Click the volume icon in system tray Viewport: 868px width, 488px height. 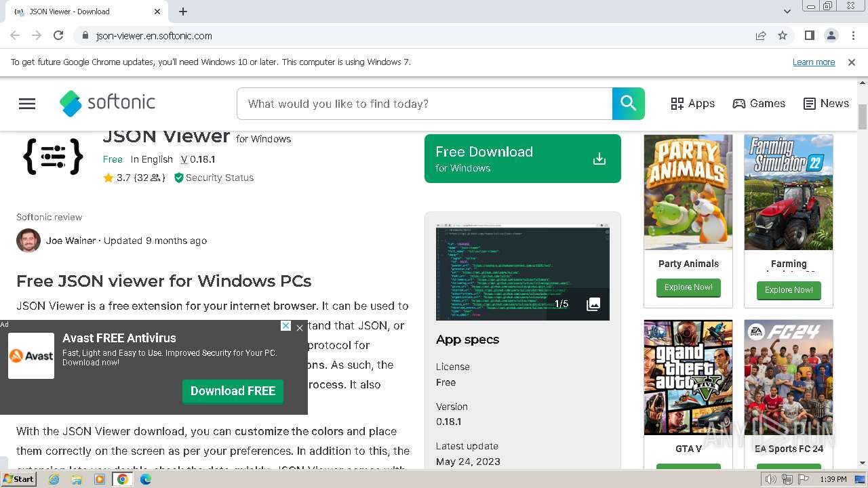pyautogui.click(x=771, y=479)
